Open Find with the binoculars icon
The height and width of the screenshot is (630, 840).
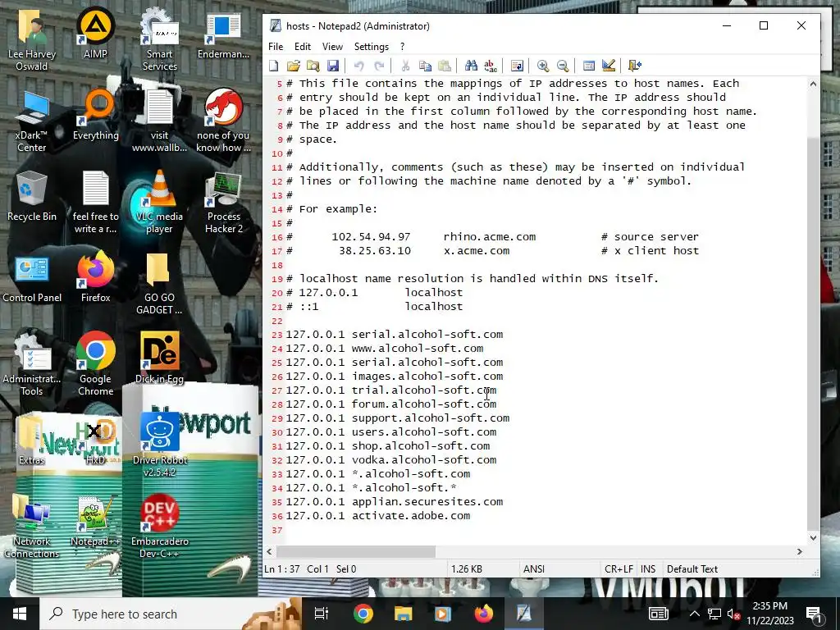coord(471,66)
